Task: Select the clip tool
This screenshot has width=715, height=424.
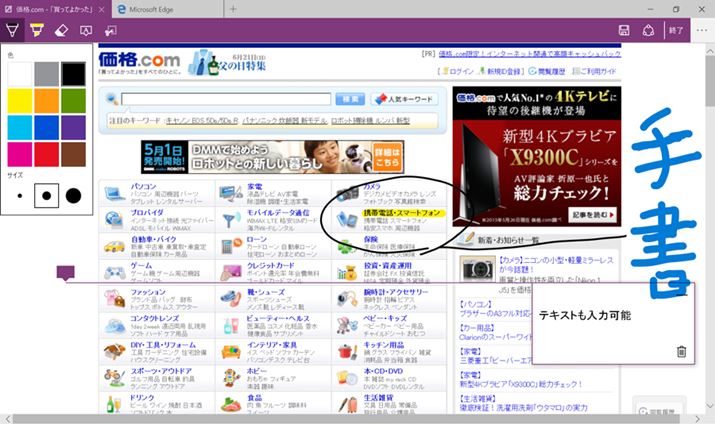Action: pyautogui.click(x=110, y=30)
